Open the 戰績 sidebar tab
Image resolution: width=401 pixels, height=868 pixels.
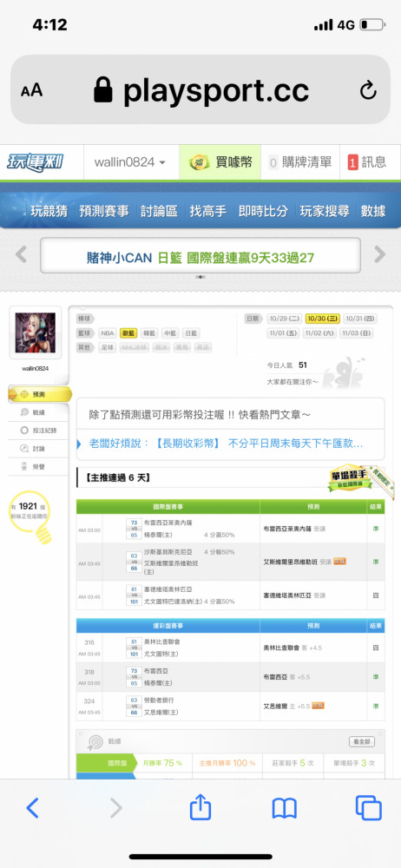39,411
